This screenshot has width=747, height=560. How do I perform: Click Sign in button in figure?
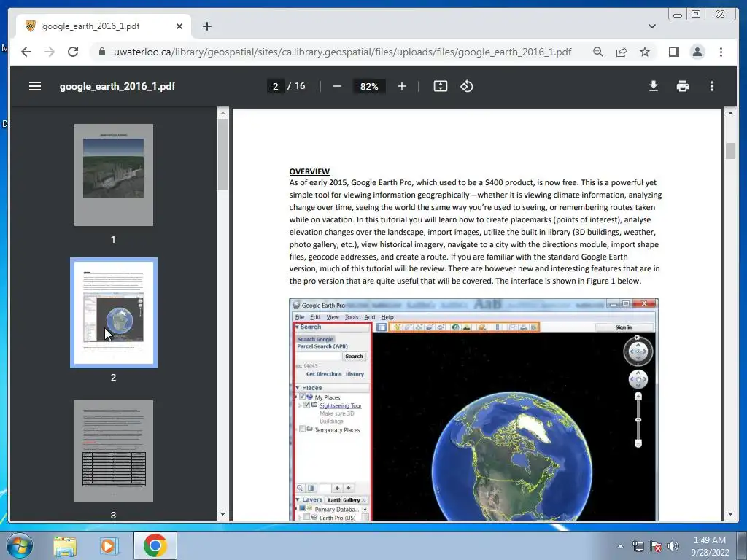pos(624,327)
